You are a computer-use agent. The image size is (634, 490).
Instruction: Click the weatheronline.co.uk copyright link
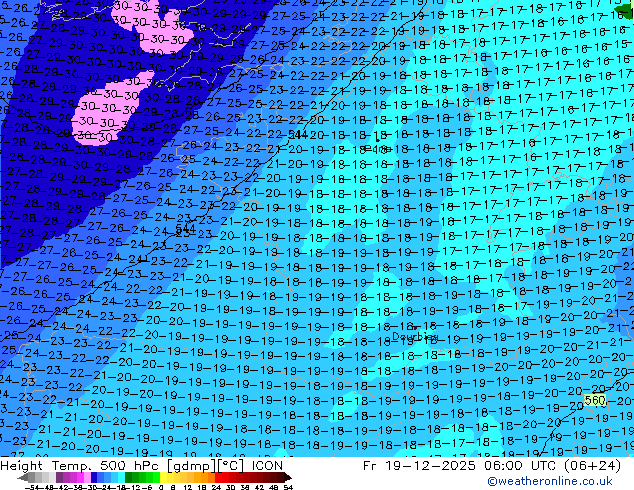[x=550, y=481]
